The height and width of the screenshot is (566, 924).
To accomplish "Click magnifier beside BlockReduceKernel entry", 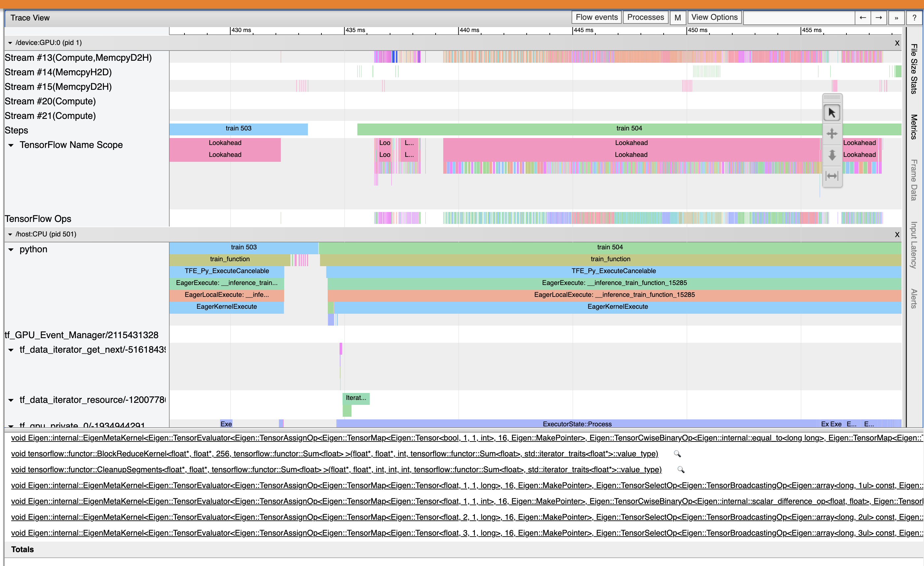I will click(677, 454).
